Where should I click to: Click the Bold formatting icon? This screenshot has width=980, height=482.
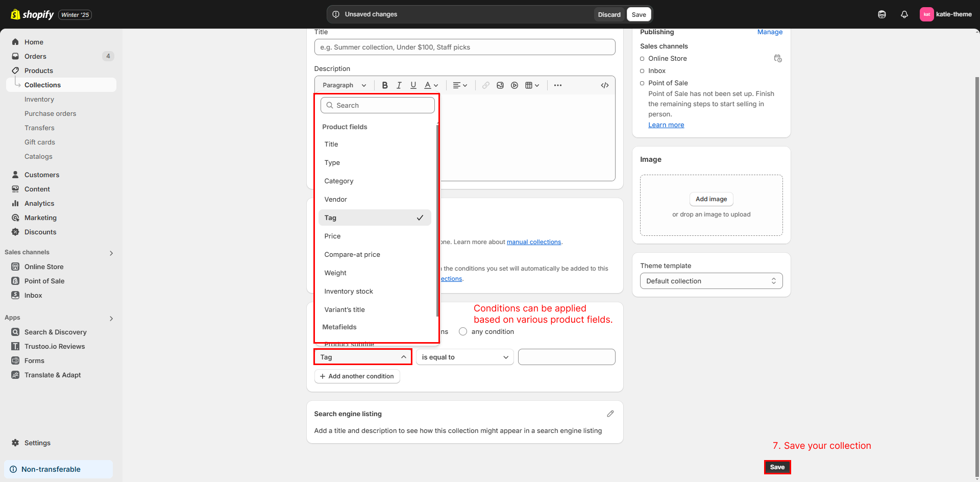coord(385,85)
